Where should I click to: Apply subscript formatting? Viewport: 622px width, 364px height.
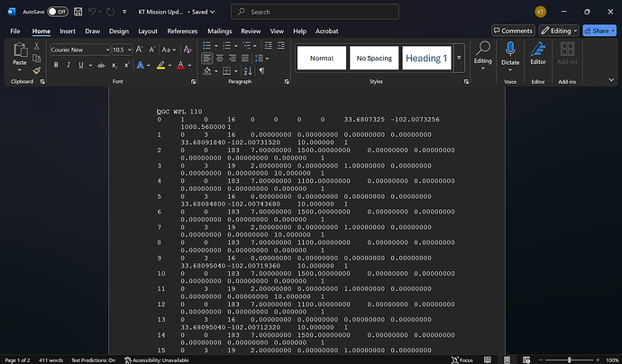pos(114,66)
